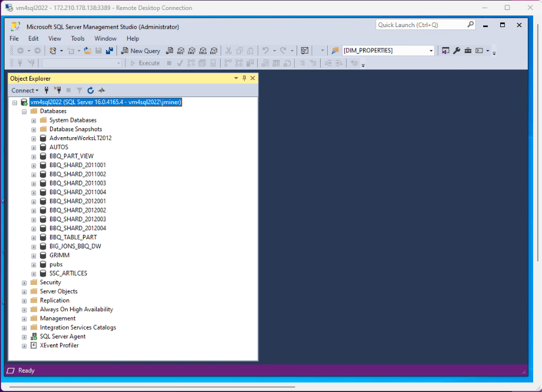Select the BBQ_PART_VIEW database
This screenshot has height=392, width=542.
click(x=72, y=156)
